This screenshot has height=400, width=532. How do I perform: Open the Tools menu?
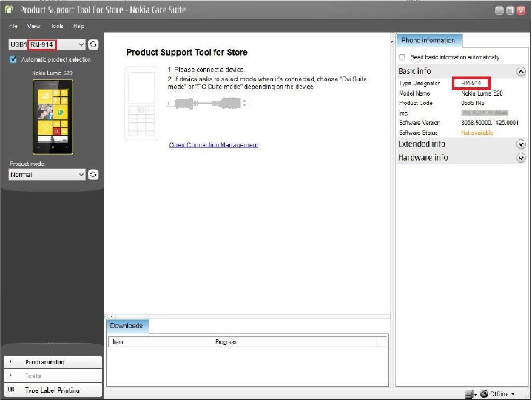[x=57, y=26]
